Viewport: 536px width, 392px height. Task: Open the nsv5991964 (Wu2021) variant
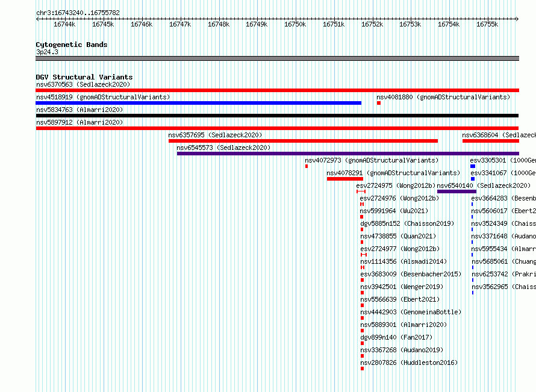[x=394, y=211]
